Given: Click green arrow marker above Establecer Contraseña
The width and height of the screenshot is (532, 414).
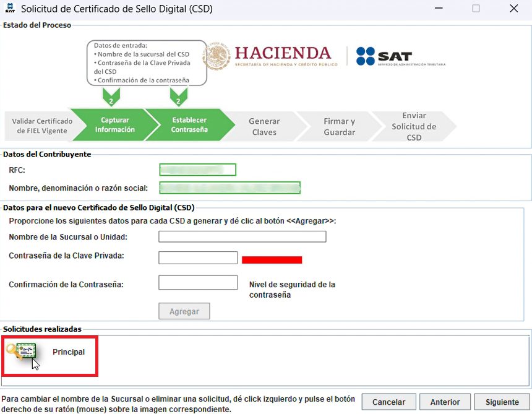Looking at the screenshot, I should coord(178,97).
